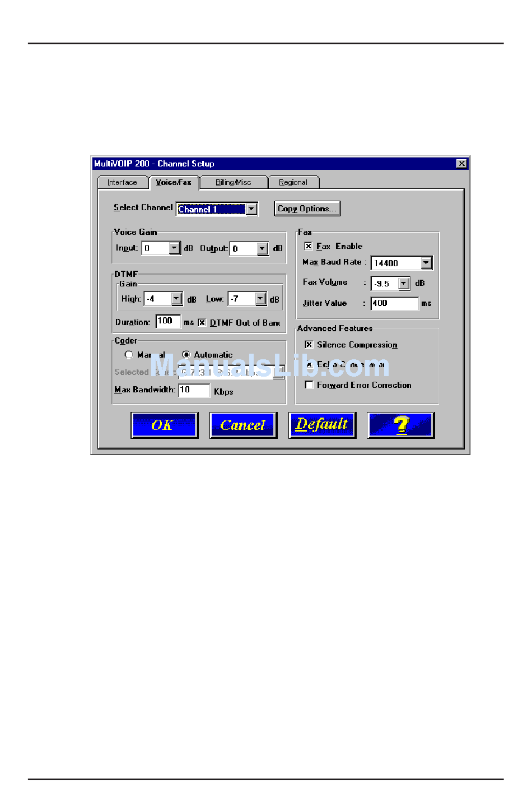Click the Cancel button
This screenshot has width=532, height=792.
243,425
